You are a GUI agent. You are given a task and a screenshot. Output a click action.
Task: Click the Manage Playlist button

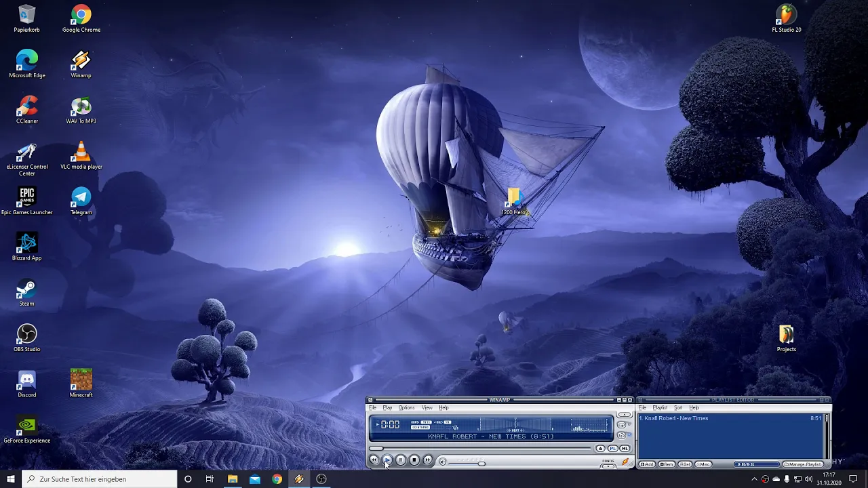click(803, 464)
